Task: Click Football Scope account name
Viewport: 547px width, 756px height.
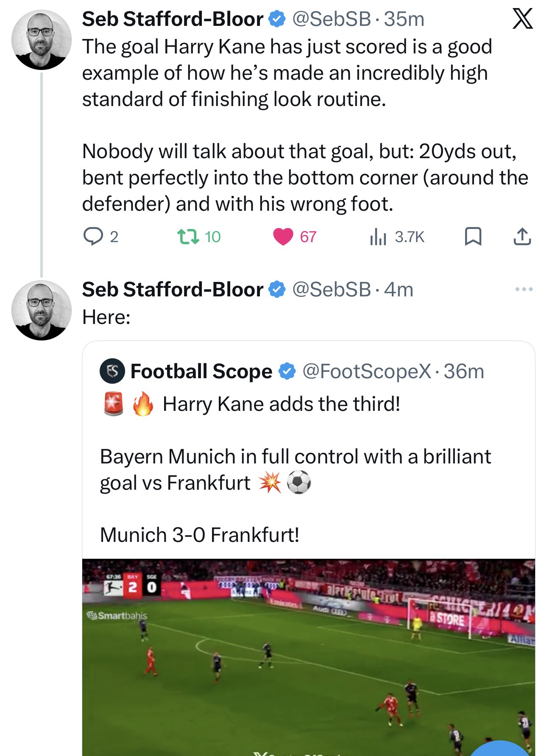Action: coord(201,371)
